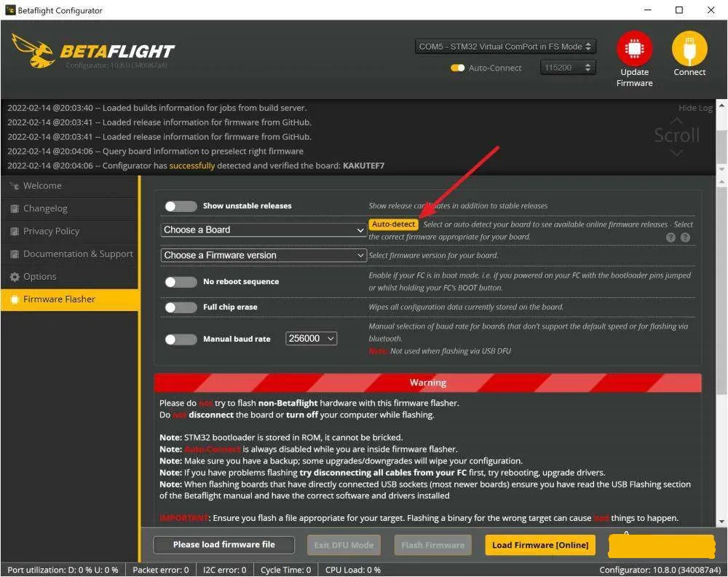
Task: Enable the Full chip erase switch
Action: (181, 307)
